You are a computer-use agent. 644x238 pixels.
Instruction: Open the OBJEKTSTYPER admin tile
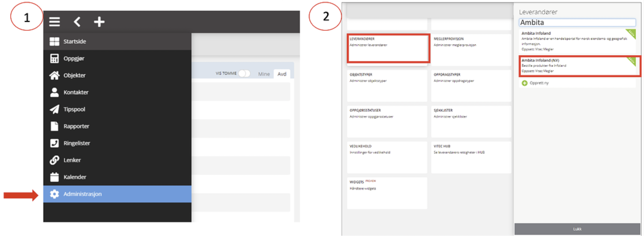(x=387, y=86)
